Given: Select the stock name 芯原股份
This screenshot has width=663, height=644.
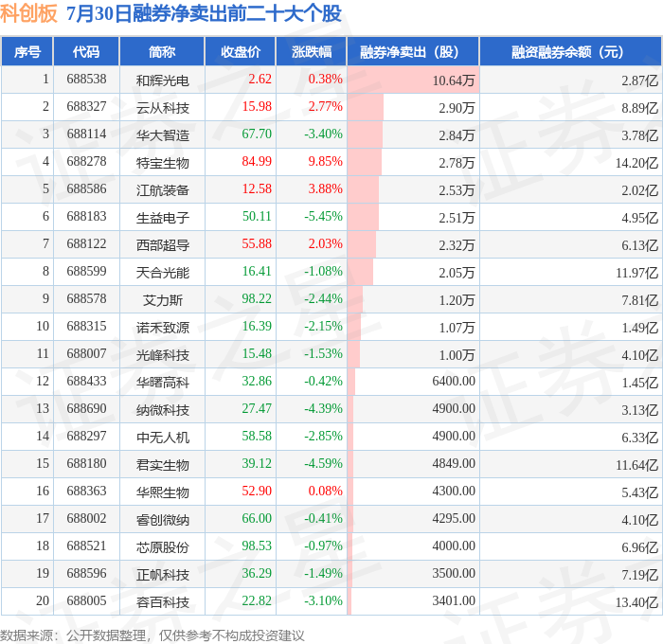Looking at the screenshot, I should [x=162, y=547].
